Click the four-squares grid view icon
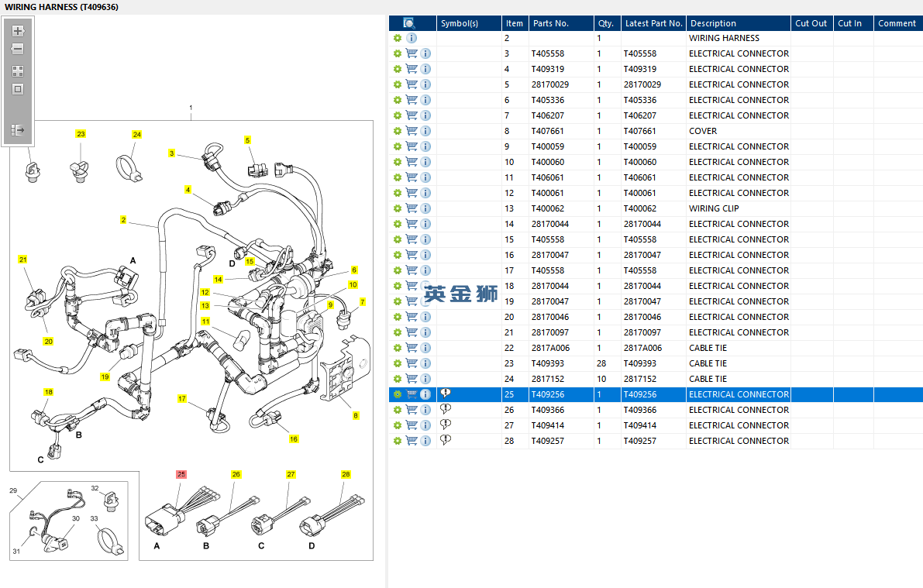 coord(18,70)
